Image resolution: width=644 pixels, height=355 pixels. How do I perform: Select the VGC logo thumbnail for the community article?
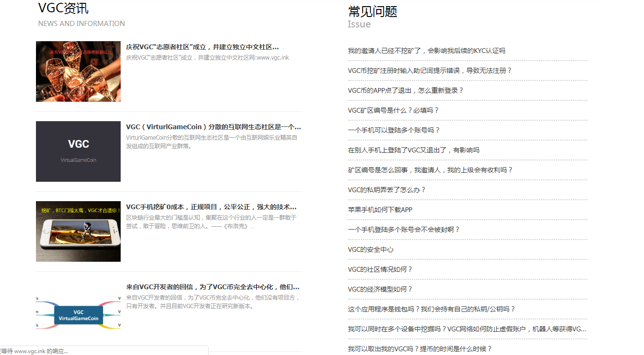tap(78, 151)
